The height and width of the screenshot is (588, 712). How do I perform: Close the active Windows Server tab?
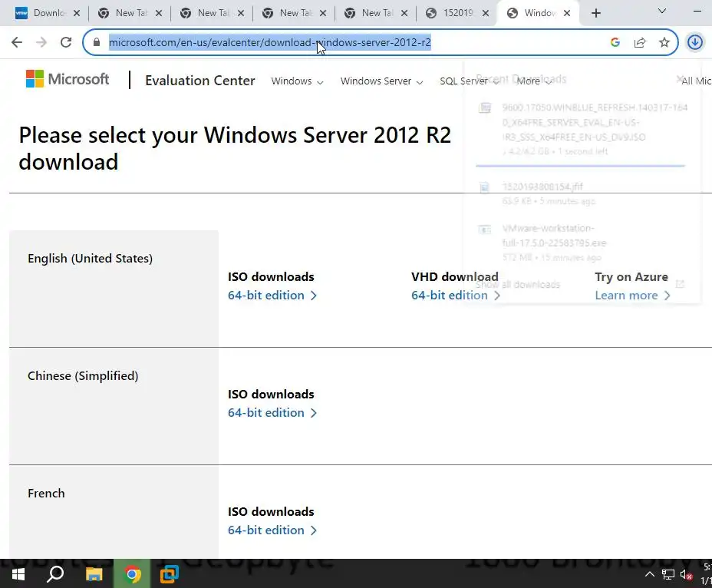tap(567, 13)
